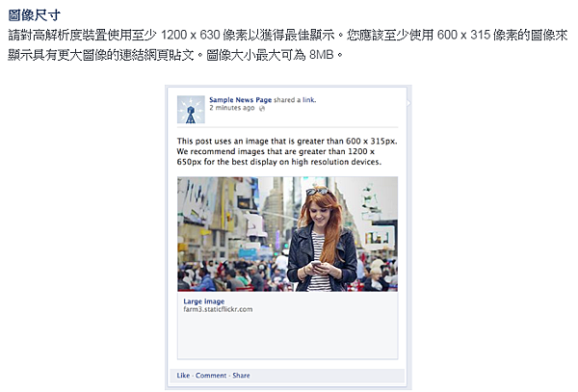Open the Times Square woman photo
Screen dimensions: 578x392
(x=287, y=234)
